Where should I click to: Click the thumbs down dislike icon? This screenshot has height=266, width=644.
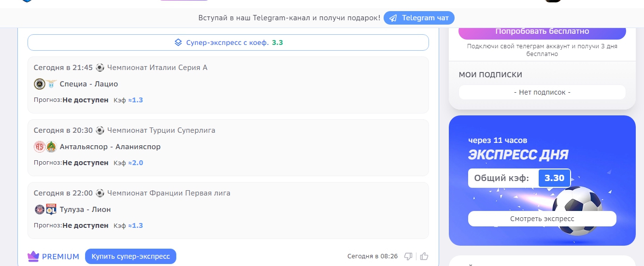(408, 256)
